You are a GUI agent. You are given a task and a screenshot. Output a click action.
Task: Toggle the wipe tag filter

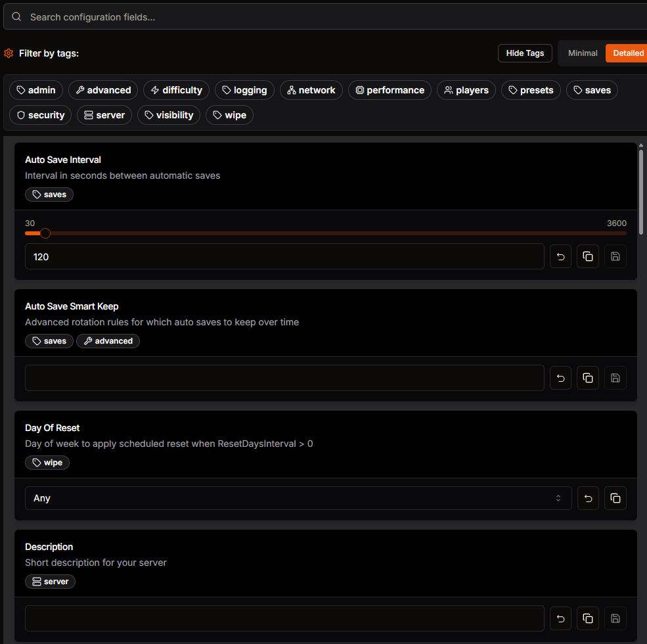[x=229, y=115]
